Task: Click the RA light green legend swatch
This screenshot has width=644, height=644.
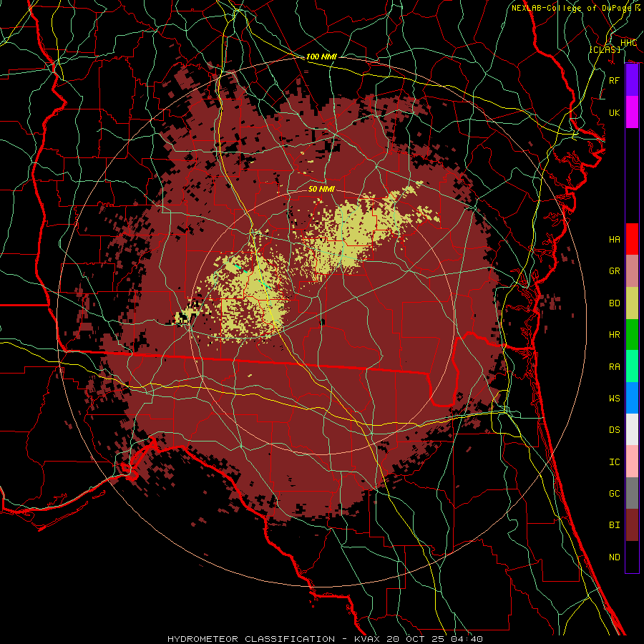Action: [x=632, y=366]
